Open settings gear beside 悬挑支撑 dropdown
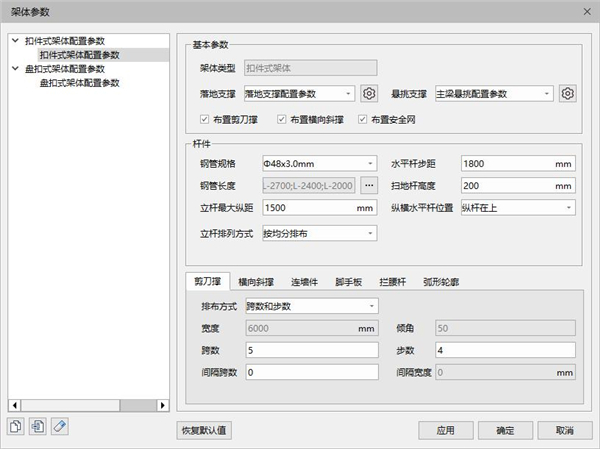 coord(568,94)
